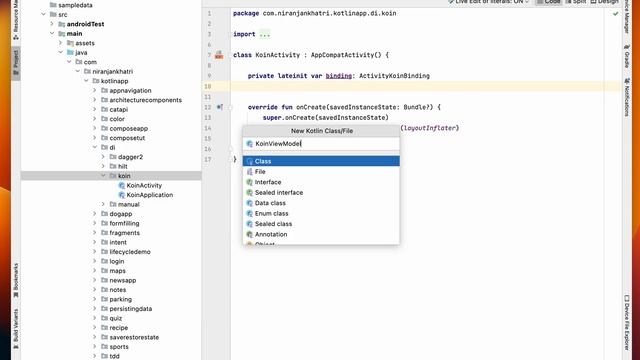Viewport: 640px width, 360px height.
Task: Collapse the koin folder
Action: (x=103, y=176)
